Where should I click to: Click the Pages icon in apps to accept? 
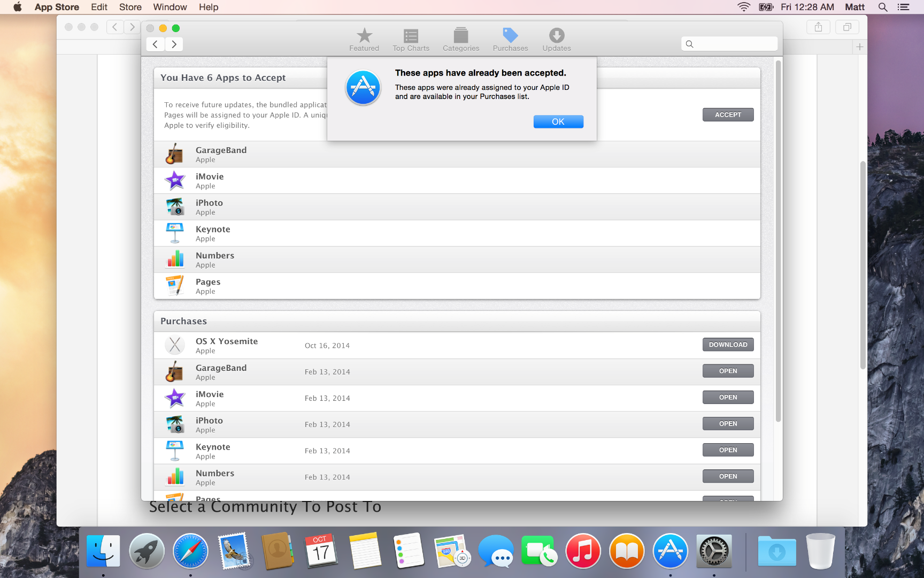[175, 286]
